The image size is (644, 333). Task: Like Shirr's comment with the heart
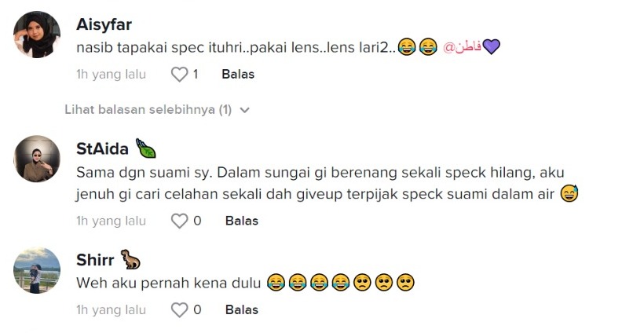(x=180, y=310)
